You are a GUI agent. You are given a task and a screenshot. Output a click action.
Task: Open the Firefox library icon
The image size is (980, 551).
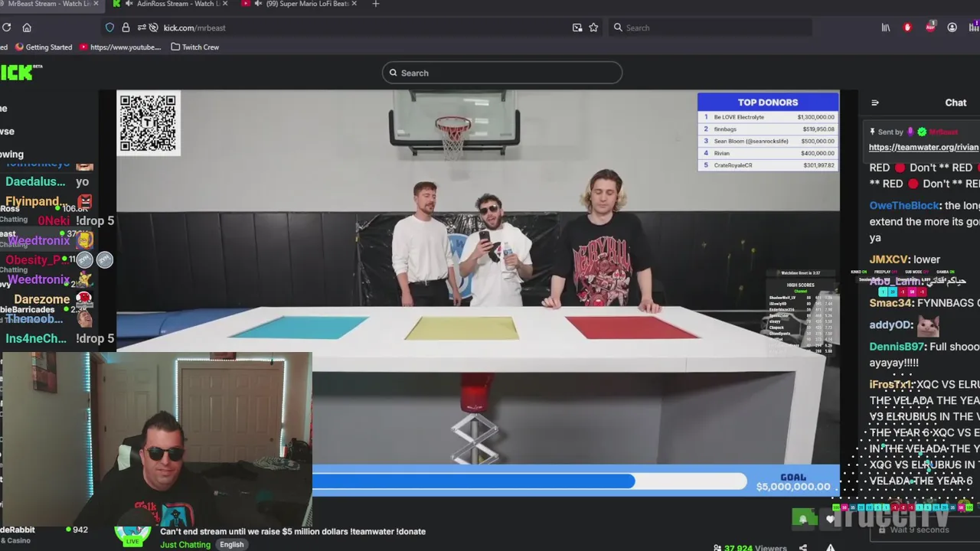[886, 28]
